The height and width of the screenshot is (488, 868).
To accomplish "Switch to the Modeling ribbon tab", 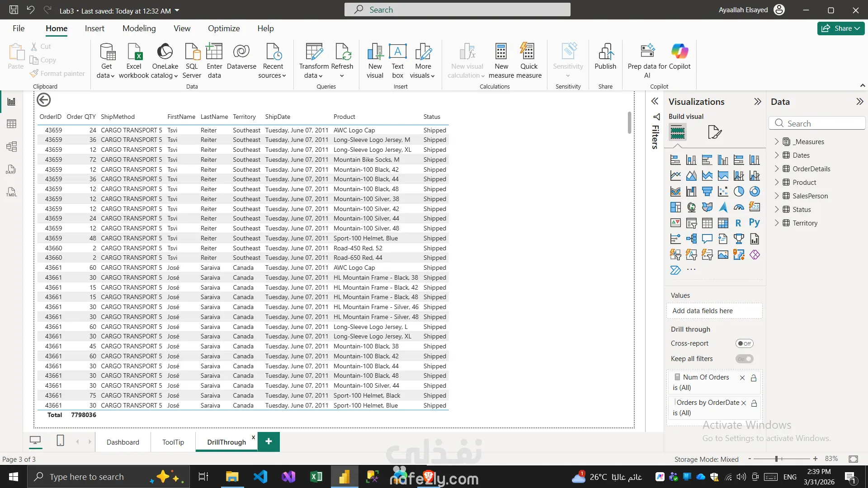I will (x=139, y=28).
